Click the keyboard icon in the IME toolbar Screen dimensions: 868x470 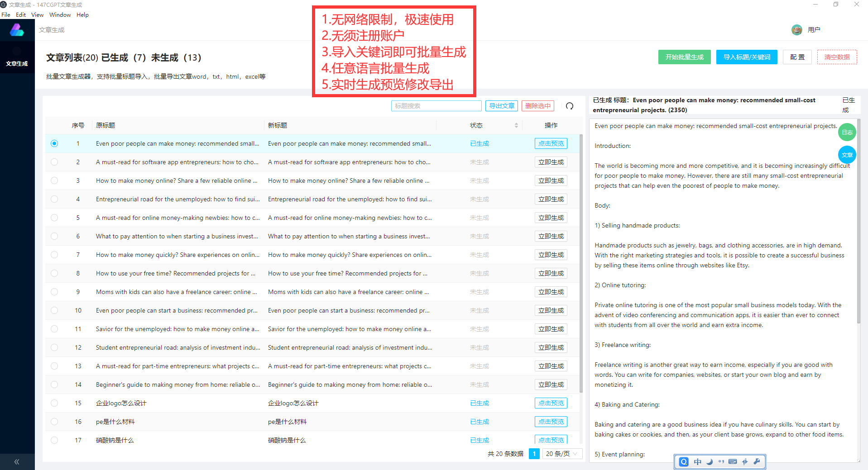[x=732, y=462]
